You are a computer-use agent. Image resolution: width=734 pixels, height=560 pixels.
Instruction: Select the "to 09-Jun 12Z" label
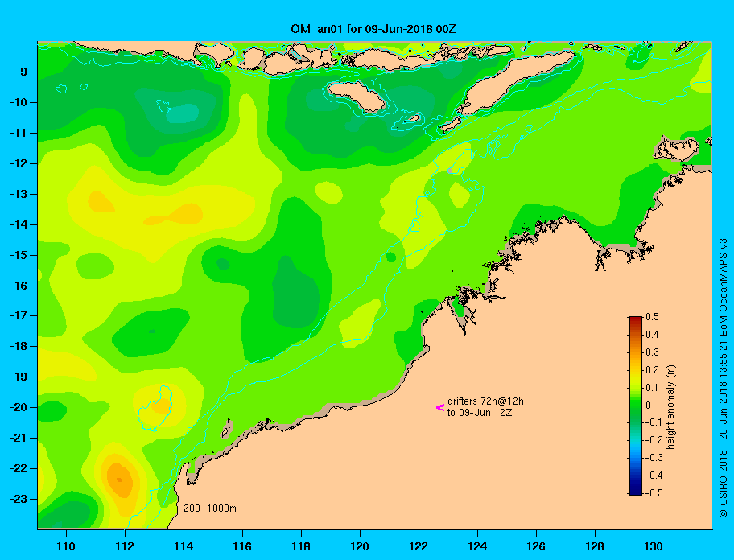click(x=480, y=413)
